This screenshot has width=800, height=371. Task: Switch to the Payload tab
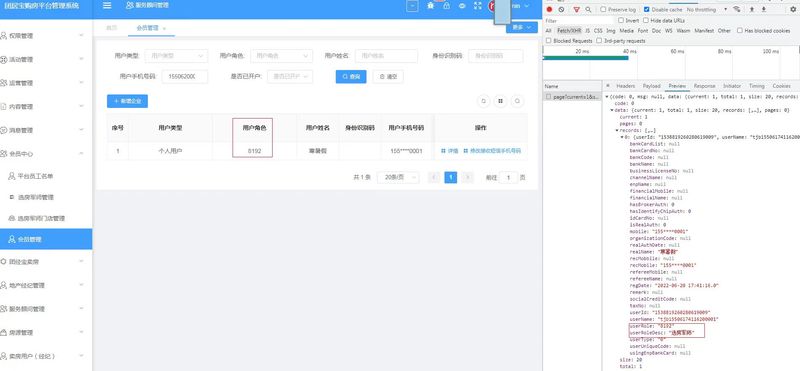(x=652, y=86)
